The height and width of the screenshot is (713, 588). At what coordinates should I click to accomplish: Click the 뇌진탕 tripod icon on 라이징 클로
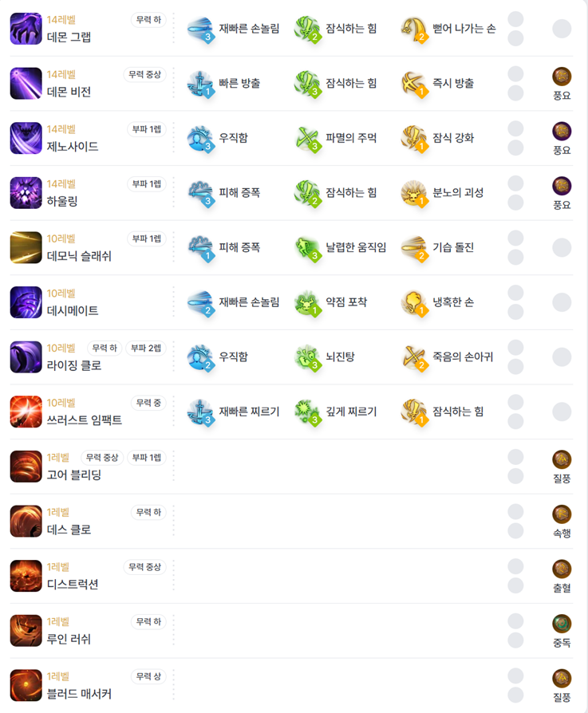click(307, 357)
